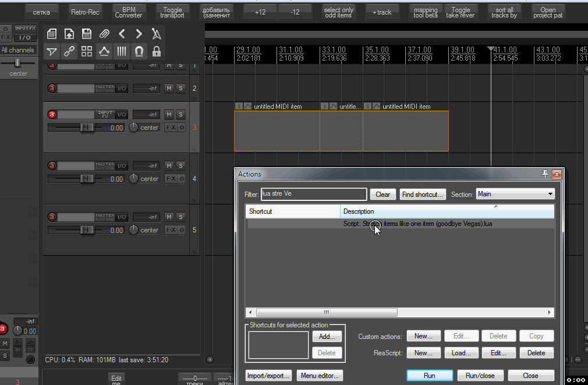Viewport: 588px width, 385px height.
Task: Toggle the metronome icon
Action: tap(157, 34)
